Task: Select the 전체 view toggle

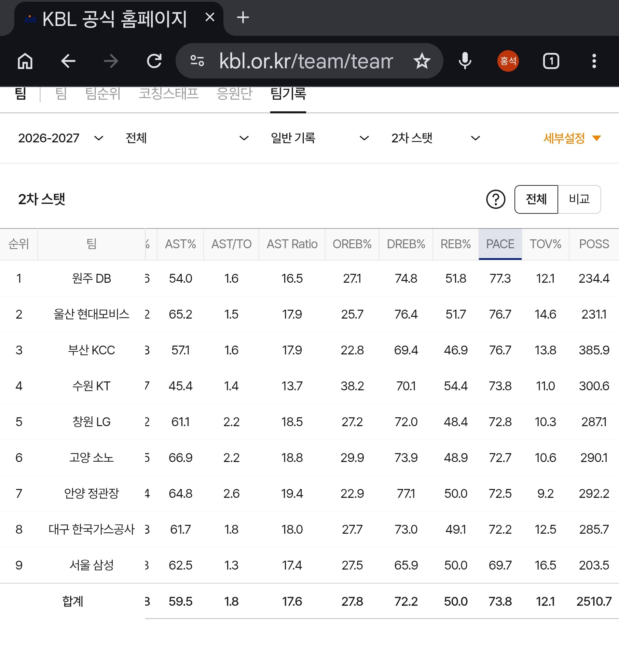Action: [x=536, y=199]
